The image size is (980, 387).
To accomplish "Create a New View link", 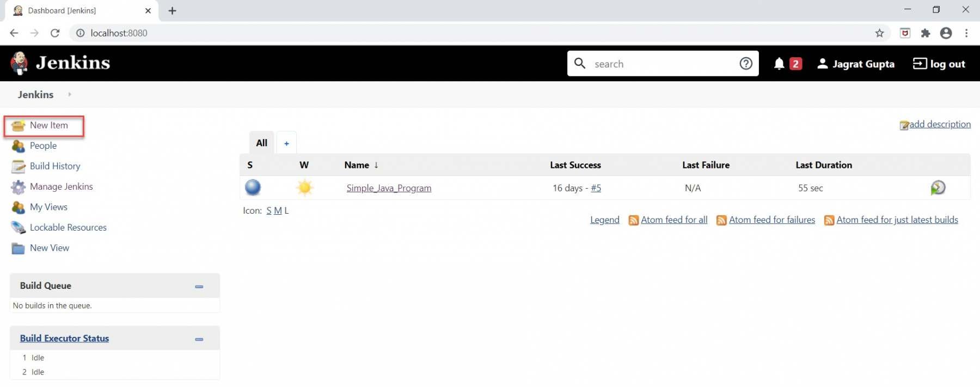I will click(x=50, y=248).
